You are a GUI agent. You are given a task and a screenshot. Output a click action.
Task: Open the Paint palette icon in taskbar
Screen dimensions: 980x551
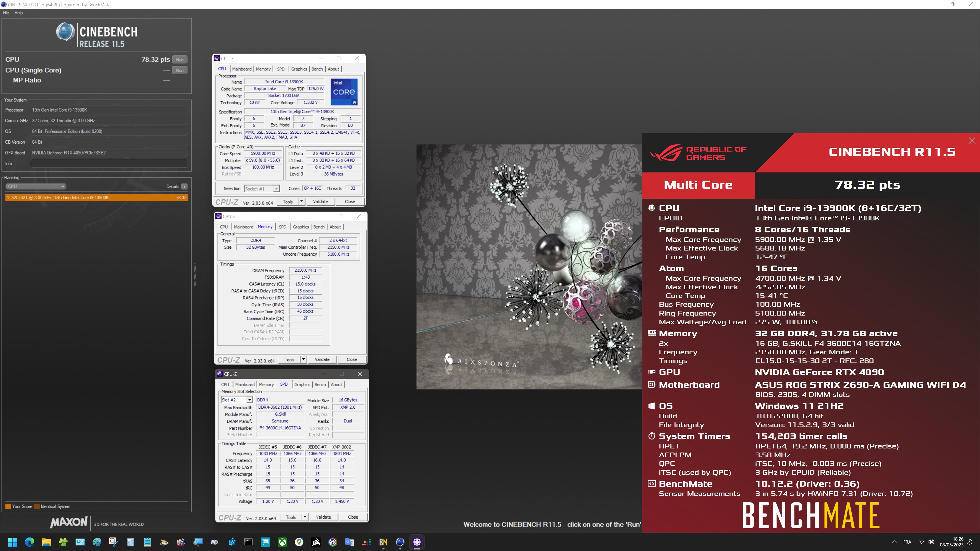pos(97,542)
